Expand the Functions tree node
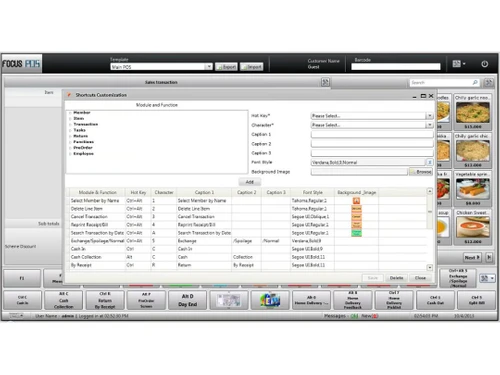The image size is (500, 375). (70, 142)
